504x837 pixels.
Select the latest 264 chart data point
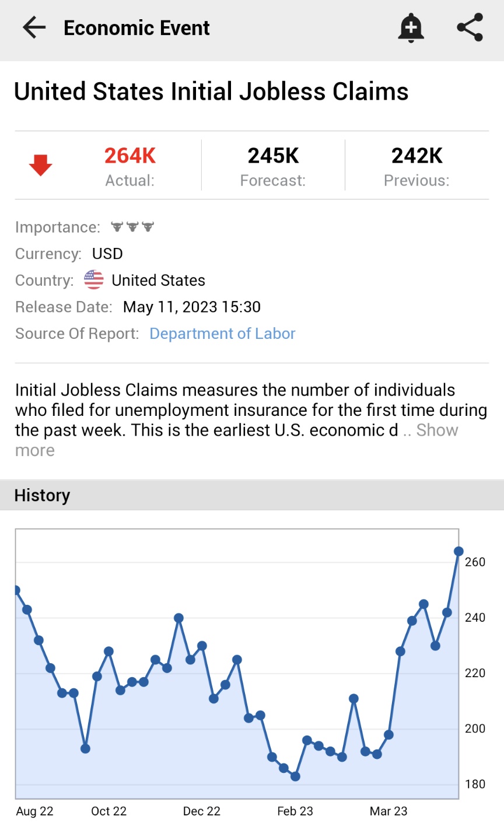[459, 551]
